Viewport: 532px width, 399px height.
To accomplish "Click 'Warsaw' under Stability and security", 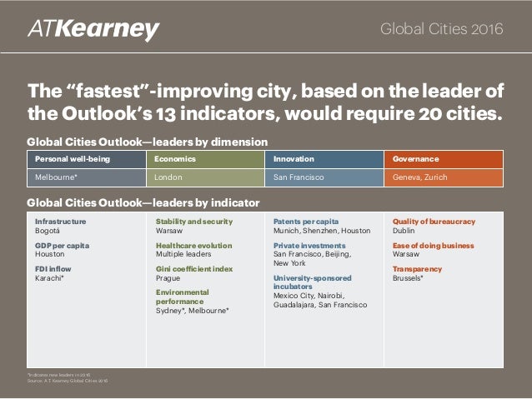I will [169, 231].
